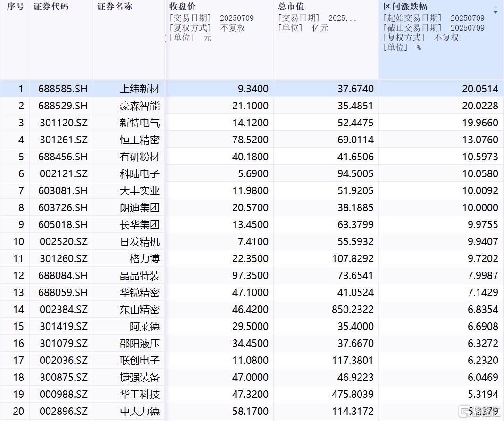The height and width of the screenshot is (421, 504).
Task: Click stock code 688084.SH
Action: pyautogui.click(x=63, y=275)
